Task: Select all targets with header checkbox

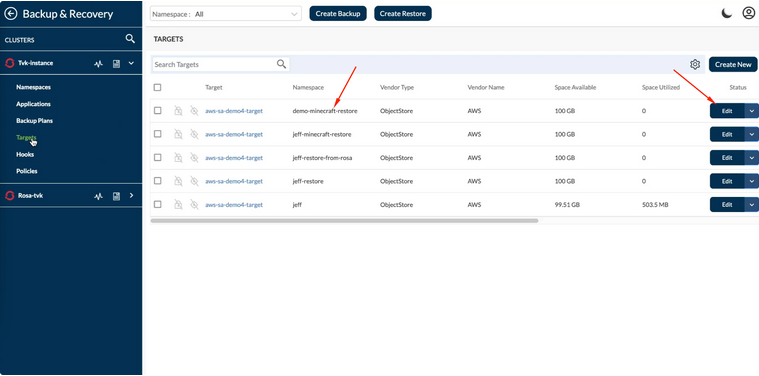Action: 157,88
